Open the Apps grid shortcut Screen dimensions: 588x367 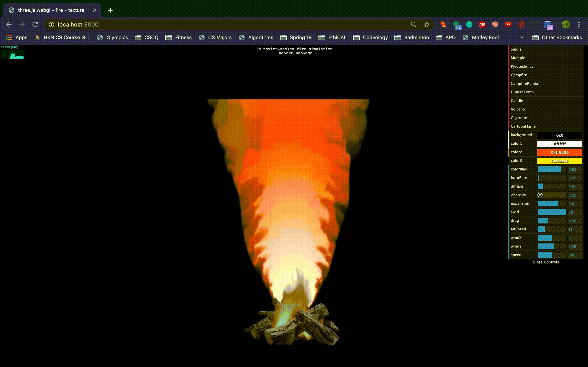point(17,37)
